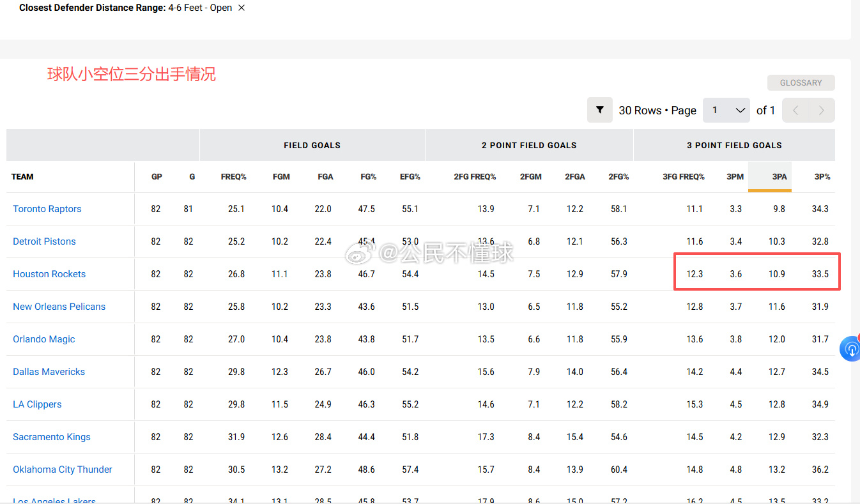Click Oklahoma City Thunder 2FG% value 60.4
The height and width of the screenshot is (504, 860).
tap(619, 470)
